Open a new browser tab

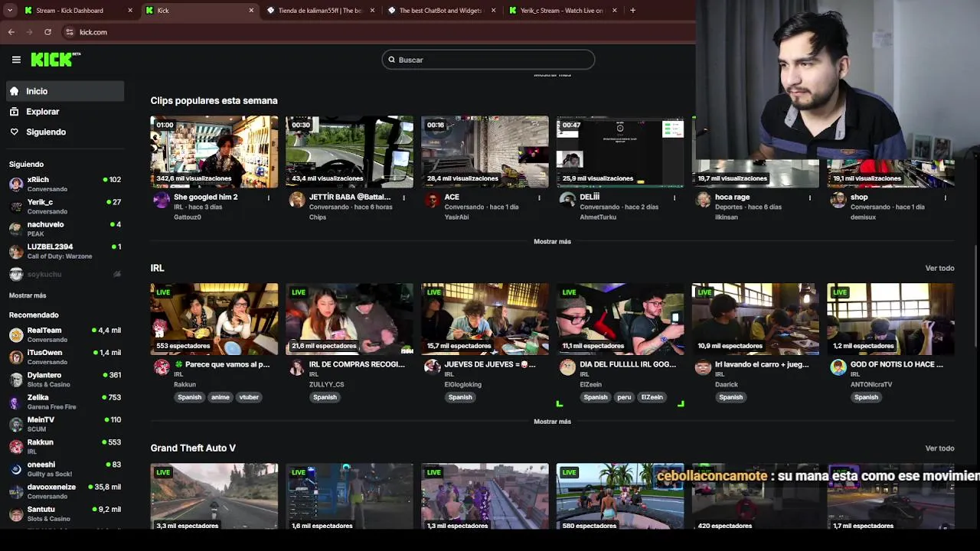[632, 11]
